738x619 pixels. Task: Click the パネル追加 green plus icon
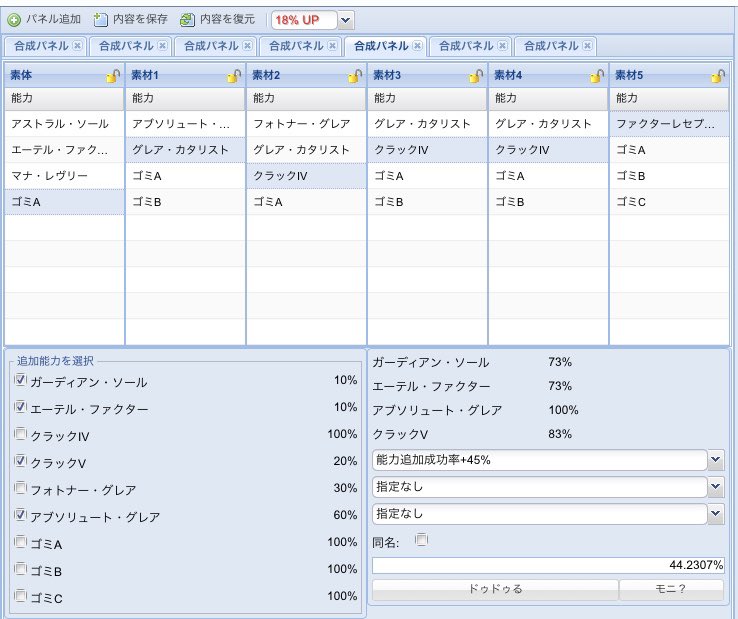(x=14, y=20)
